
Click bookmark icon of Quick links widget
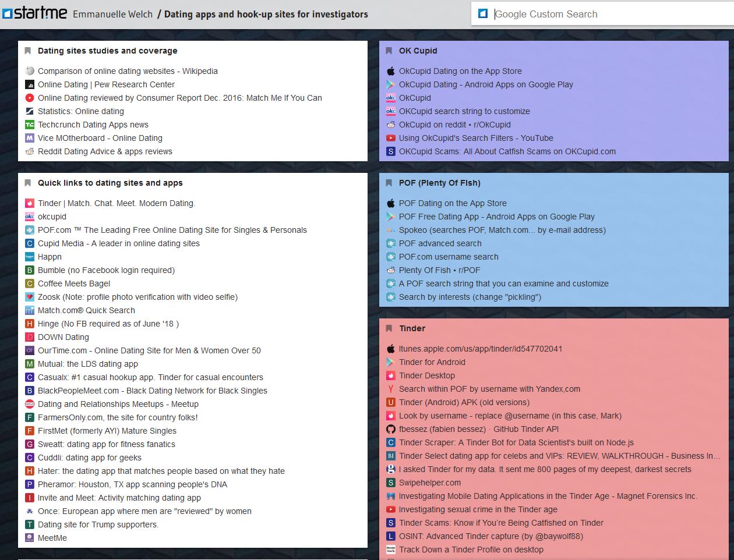tap(27, 183)
